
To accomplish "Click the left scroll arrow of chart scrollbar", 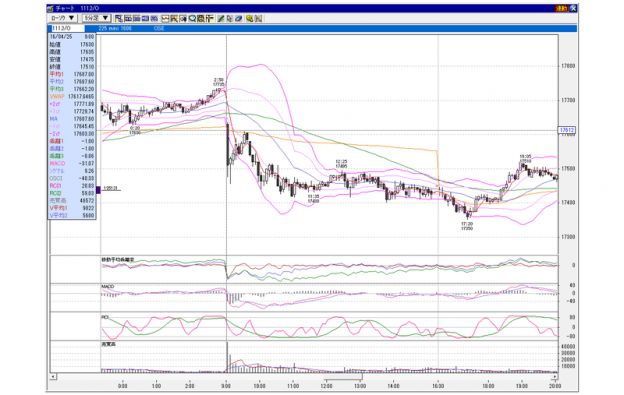I will 53,376.
